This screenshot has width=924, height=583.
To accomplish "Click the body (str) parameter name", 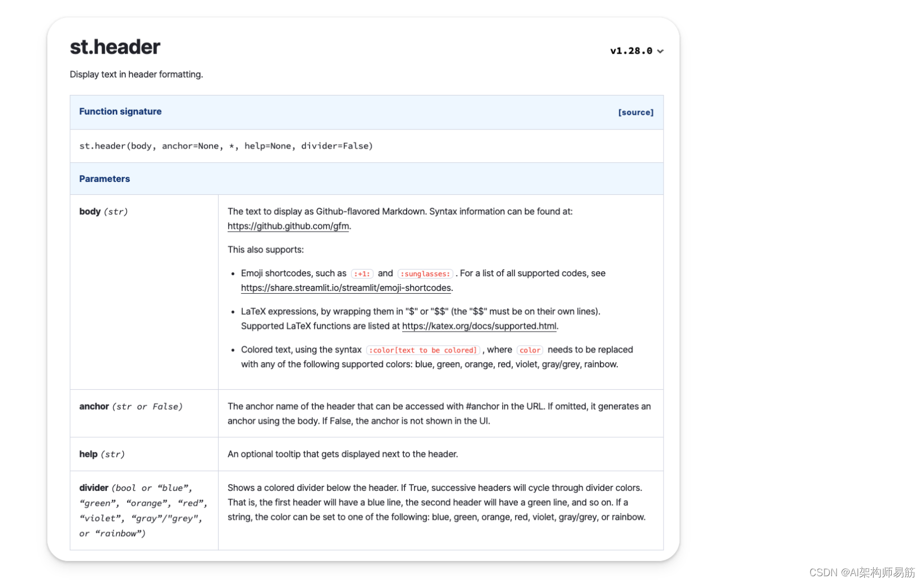I will [x=103, y=211].
